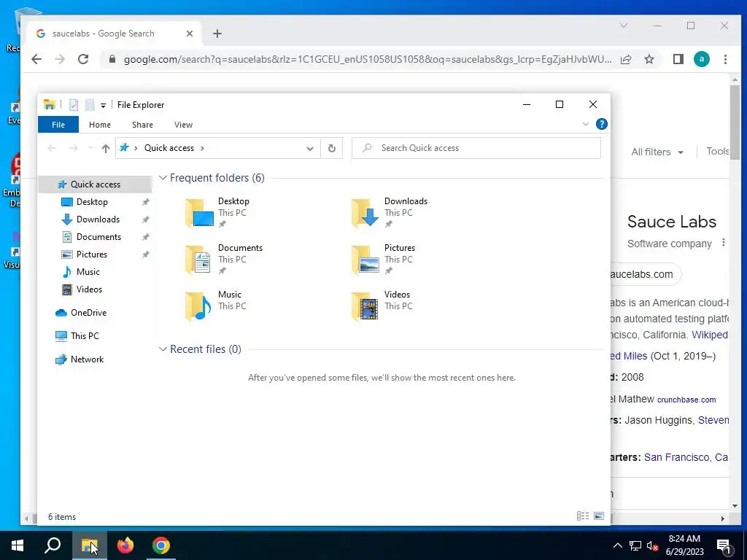Image resolution: width=747 pixels, height=560 pixels.
Task: Click the Back arrow in File Explorer
Action: point(52,148)
